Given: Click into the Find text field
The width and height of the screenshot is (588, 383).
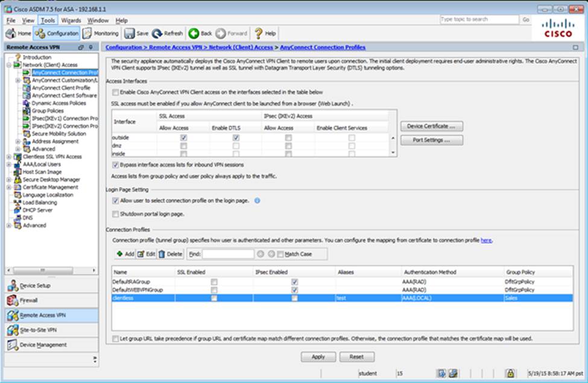Looking at the screenshot, I should pos(227,254).
